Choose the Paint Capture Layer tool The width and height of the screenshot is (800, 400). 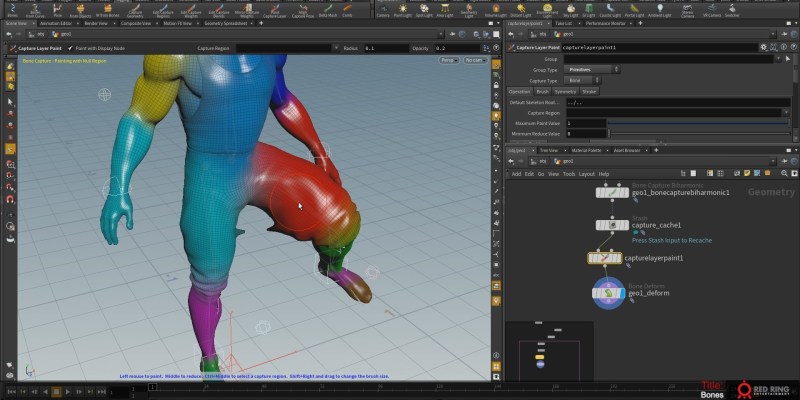(x=275, y=10)
